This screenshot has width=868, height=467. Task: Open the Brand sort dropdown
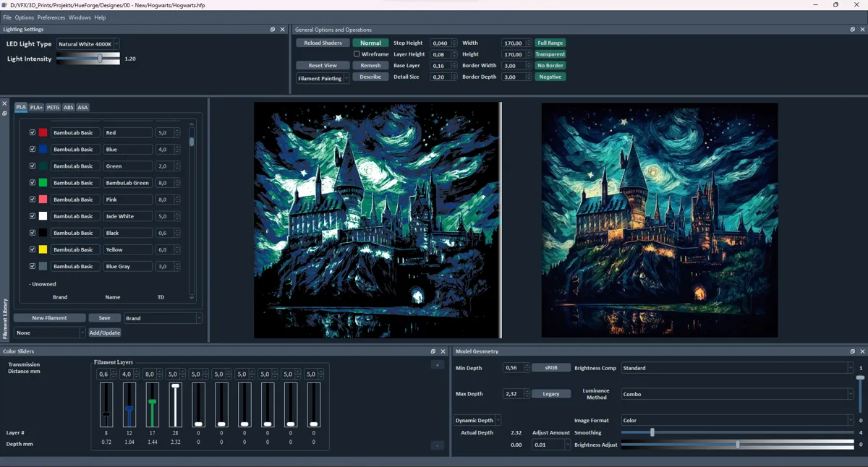(163, 318)
